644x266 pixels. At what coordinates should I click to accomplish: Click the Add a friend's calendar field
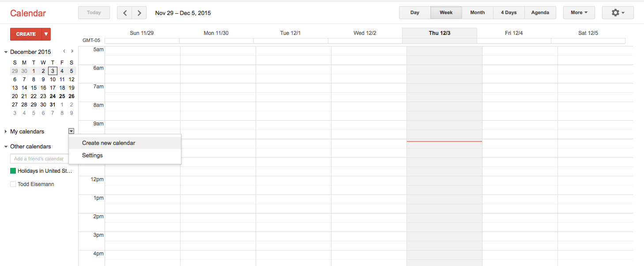(x=40, y=159)
